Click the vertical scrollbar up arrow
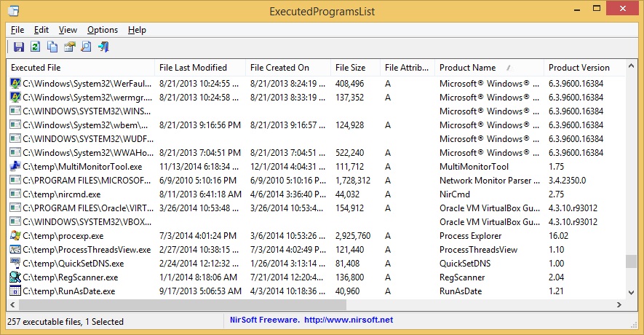This screenshot has width=644, height=335. click(x=630, y=67)
